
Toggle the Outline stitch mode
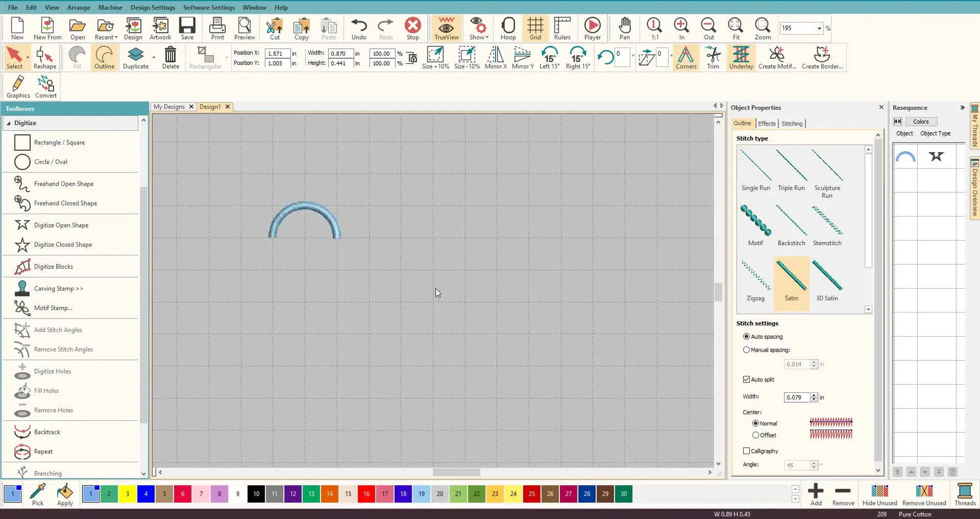104,58
